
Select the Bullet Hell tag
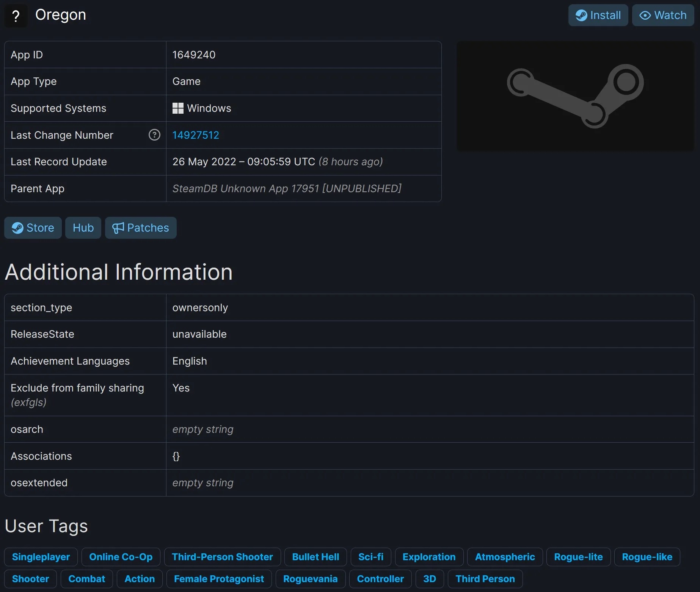click(x=316, y=557)
